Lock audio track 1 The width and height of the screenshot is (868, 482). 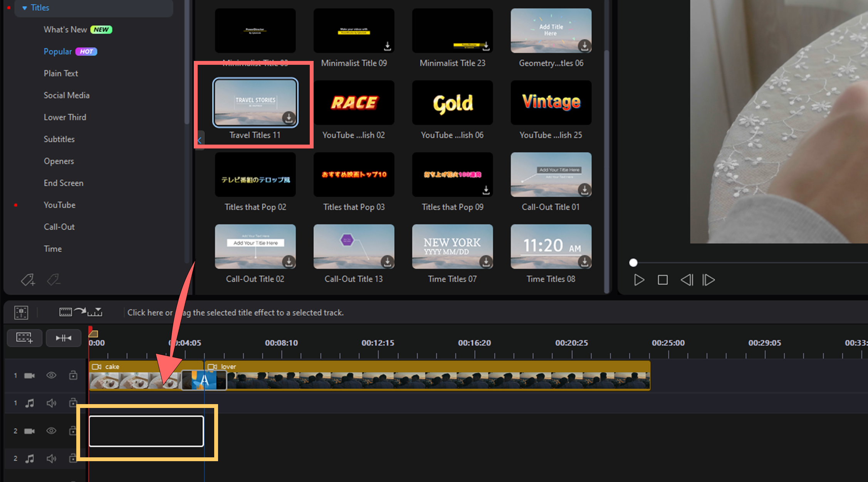pyautogui.click(x=73, y=403)
